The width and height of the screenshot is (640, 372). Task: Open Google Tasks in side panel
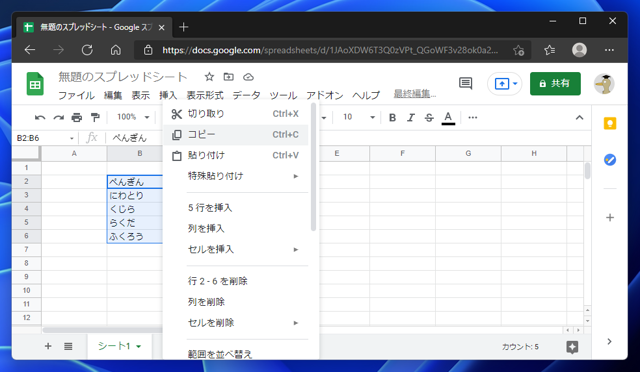coord(610,160)
